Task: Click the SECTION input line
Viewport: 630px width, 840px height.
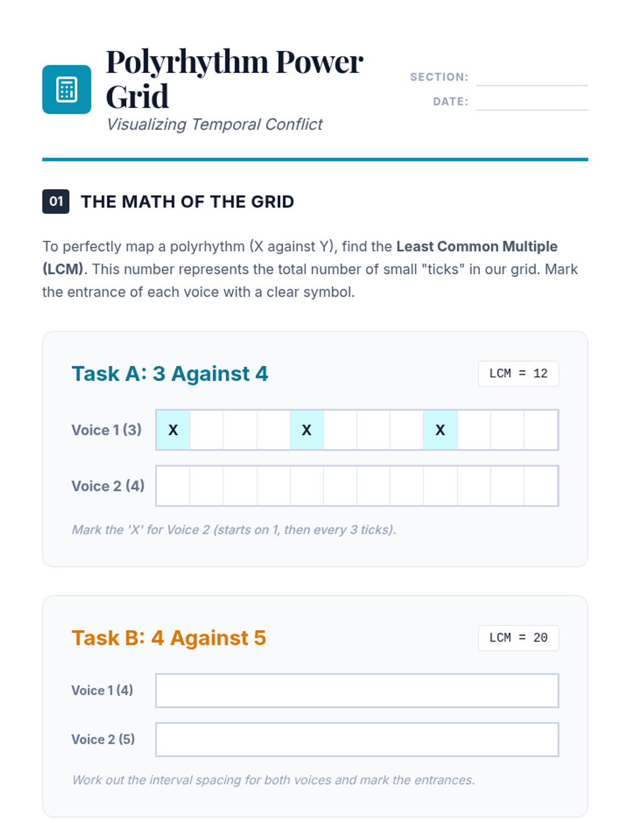Action: pos(531,78)
